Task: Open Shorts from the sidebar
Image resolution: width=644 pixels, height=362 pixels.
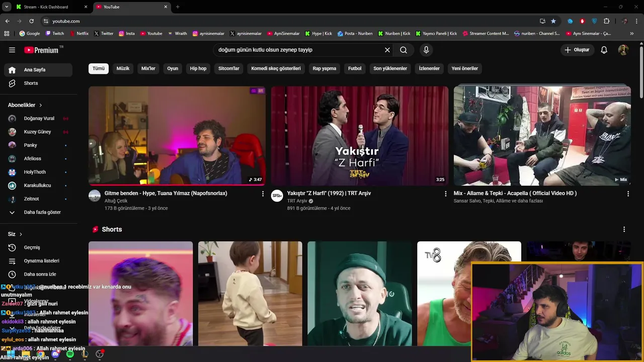Action: [38, 83]
